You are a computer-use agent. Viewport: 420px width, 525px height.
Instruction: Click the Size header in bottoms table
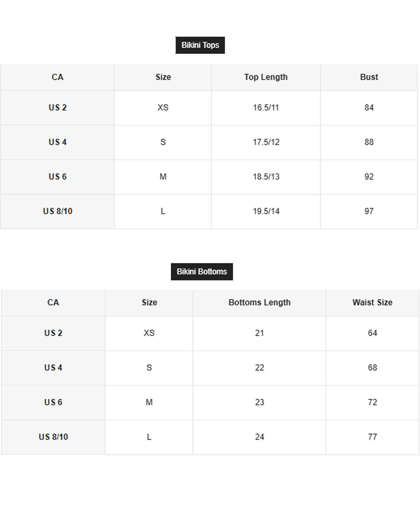click(149, 303)
